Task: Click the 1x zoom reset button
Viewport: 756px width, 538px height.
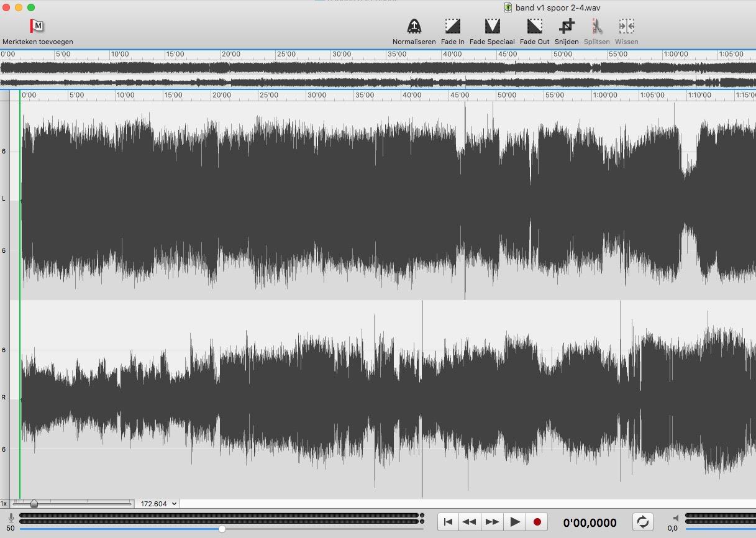Action: 4,504
